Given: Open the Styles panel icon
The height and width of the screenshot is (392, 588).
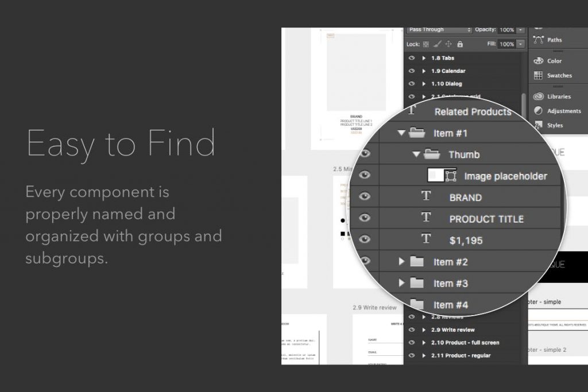Looking at the screenshot, I should [539, 125].
